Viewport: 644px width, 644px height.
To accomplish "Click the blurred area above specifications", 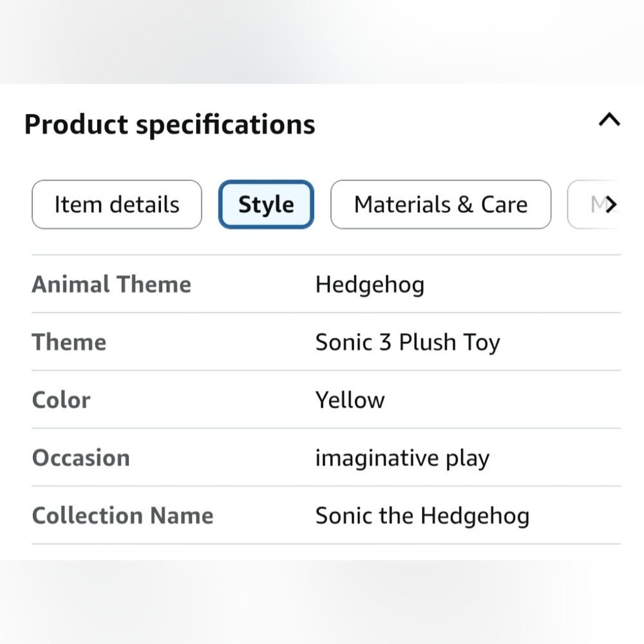I will click(x=322, y=41).
